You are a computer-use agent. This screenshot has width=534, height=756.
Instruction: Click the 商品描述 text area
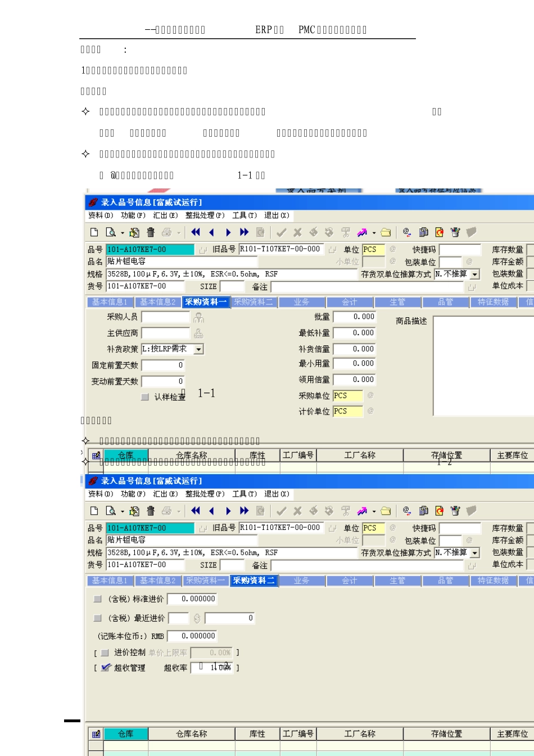click(x=483, y=366)
